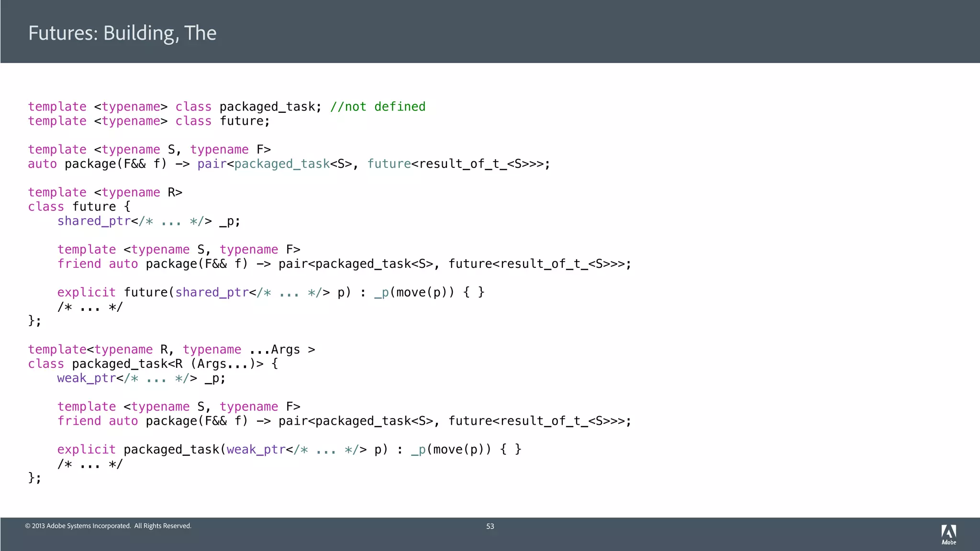Click 'explicit' keyword of the future constructor
The width and height of the screenshot is (980, 551).
[x=86, y=292]
